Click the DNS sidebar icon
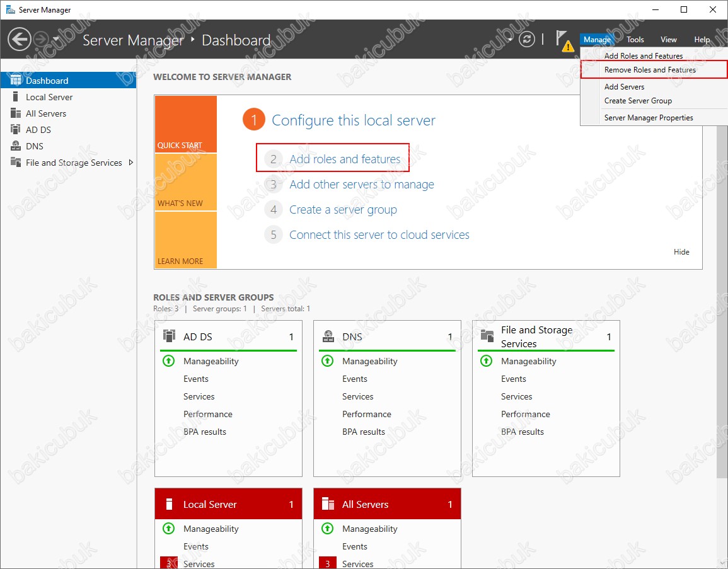The width and height of the screenshot is (728, 569). click(16, 146)
